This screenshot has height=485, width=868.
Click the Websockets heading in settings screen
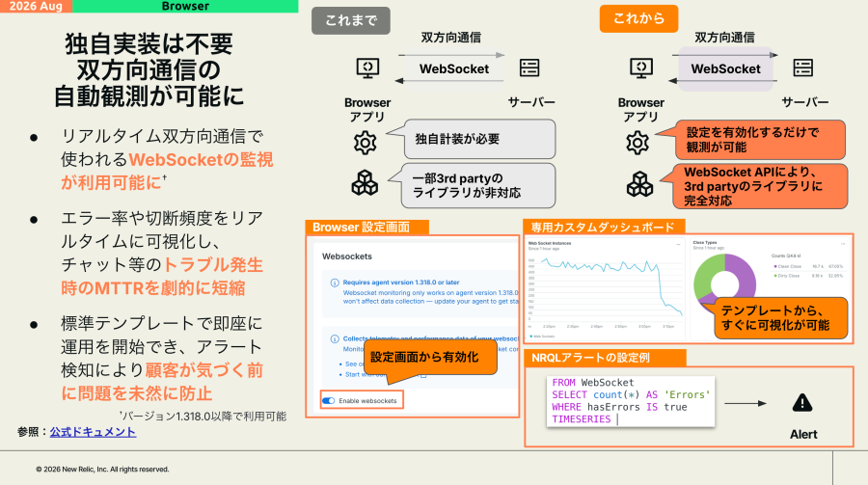[347, 256]
